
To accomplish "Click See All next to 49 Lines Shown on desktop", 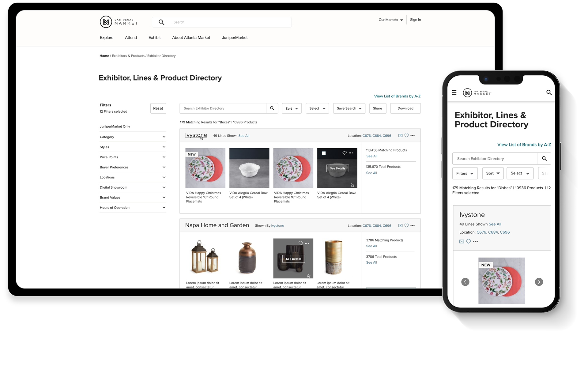I will coord(244,136).
